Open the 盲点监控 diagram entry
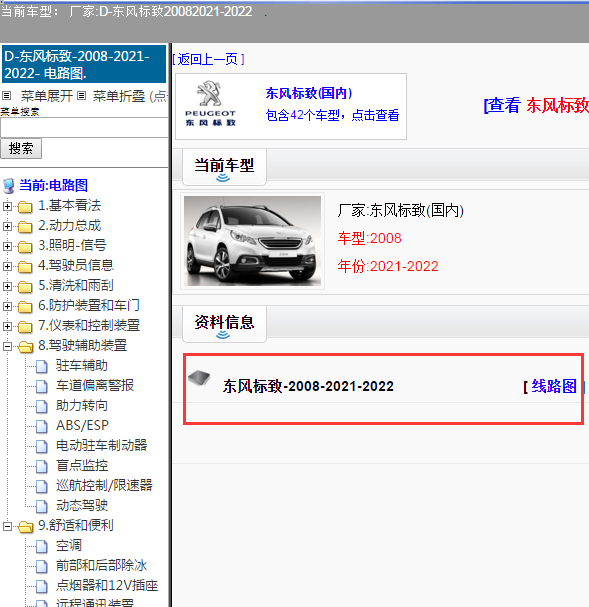589x607 pixels. [82, 466]
